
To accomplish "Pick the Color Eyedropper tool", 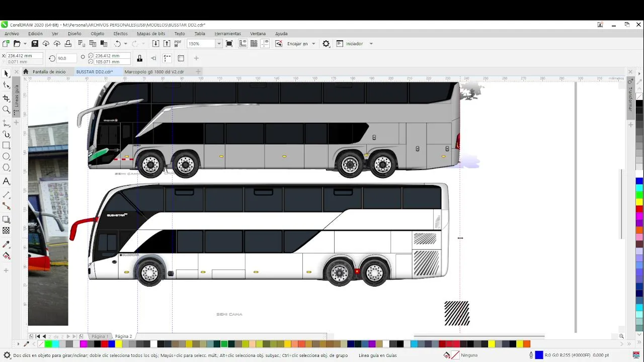I will 6,244.
